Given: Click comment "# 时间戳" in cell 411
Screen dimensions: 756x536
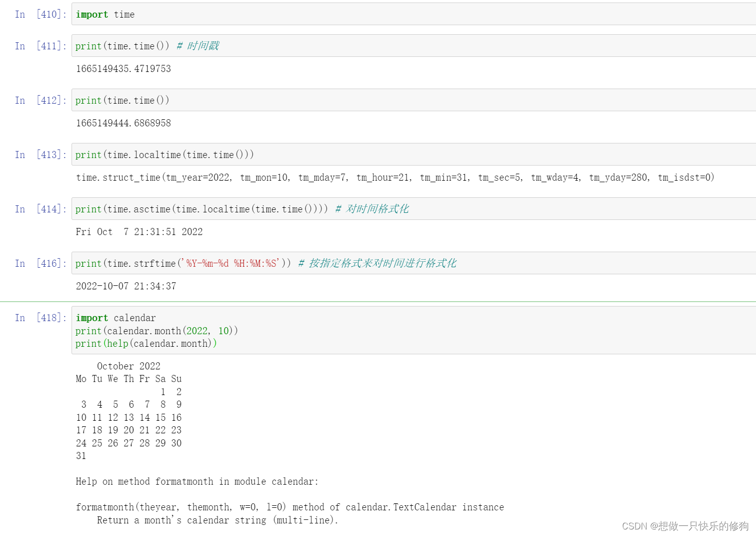Looking at the screenshot, I should [196, 46].
